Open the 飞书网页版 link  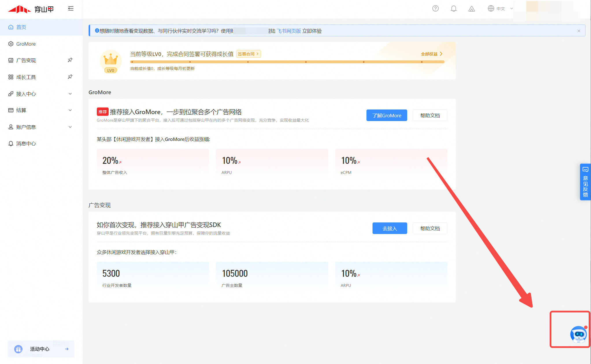pyautogui.click(x=289, y=31)
